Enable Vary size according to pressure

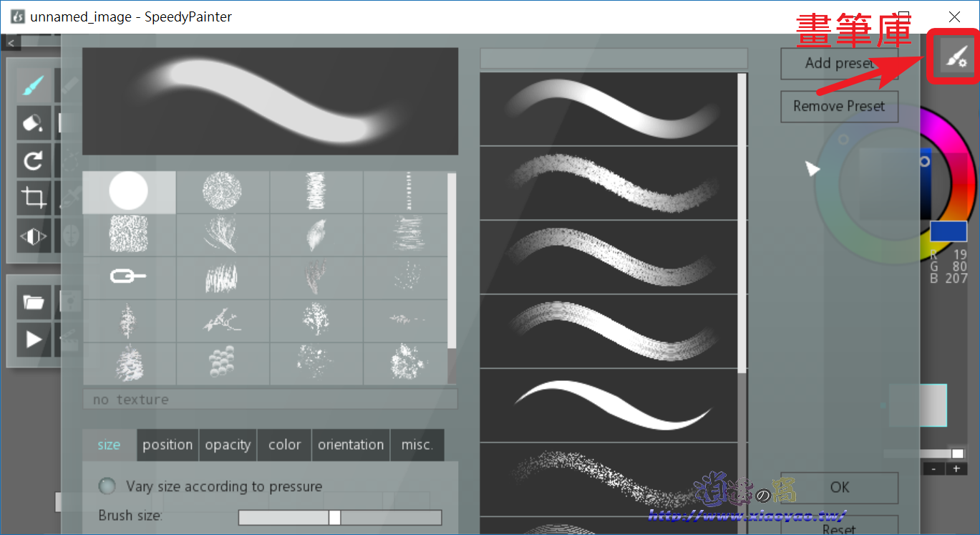pyautogui.click(x=107, y=486)
